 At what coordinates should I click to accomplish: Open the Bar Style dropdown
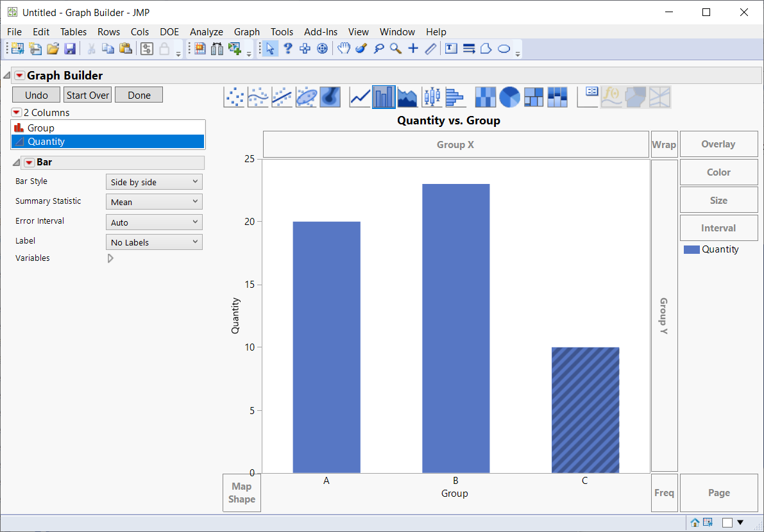pos(154,181)
